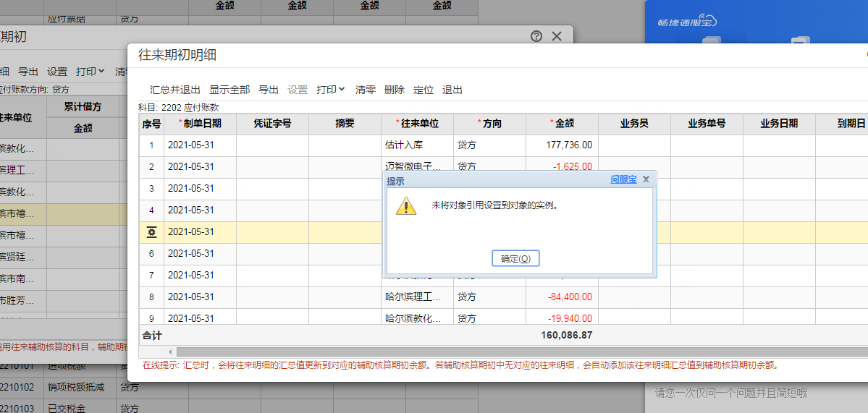Click the horizontal scrollbar thumb below the grid
This screenshot has height=413, width=868.
[522, 352]
